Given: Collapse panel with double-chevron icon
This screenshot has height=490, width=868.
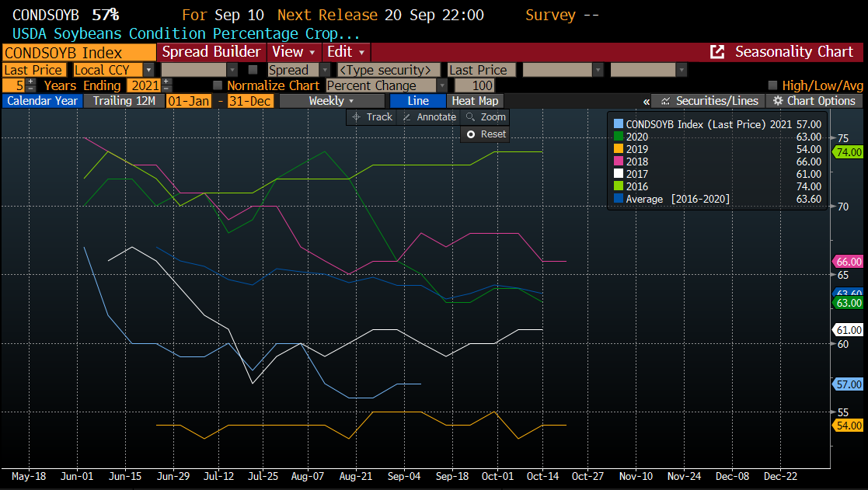Looking at the screenshot, I should click(646, 101).
